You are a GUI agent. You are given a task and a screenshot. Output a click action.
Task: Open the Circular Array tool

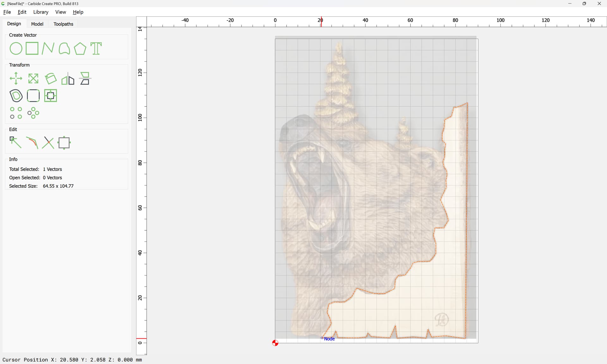(x=33, y=113)
